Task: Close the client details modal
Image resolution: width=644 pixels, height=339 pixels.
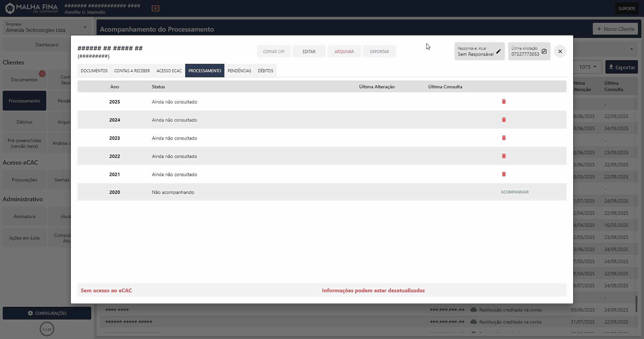Action: tap(560, 51)
